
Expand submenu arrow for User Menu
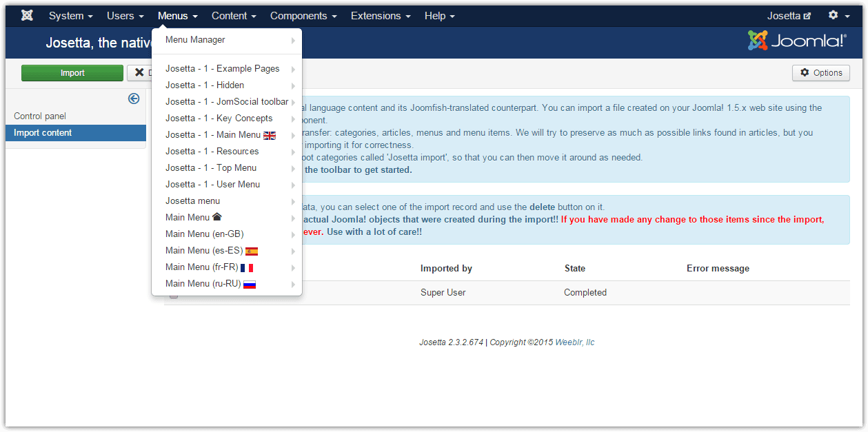pos(293,185)
